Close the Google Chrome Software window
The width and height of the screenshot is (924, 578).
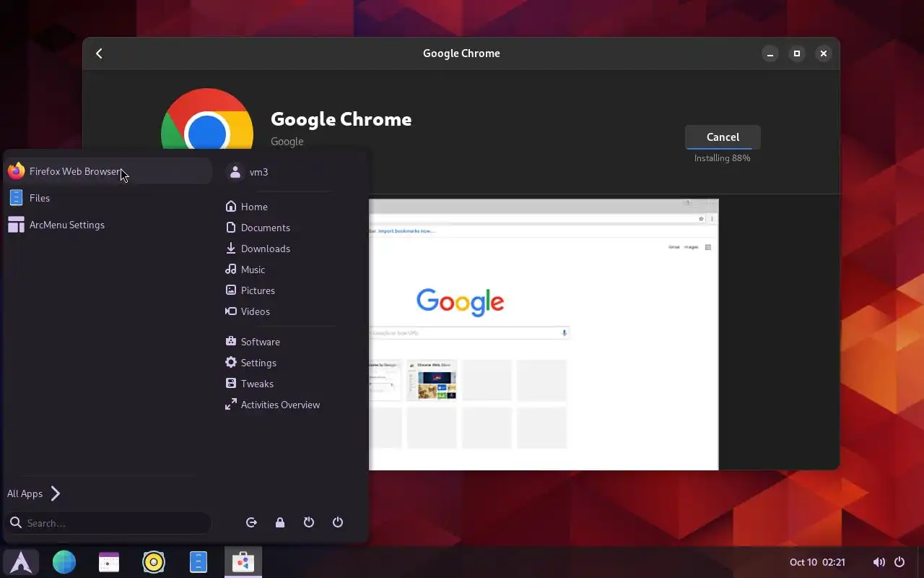click(823, 53)
